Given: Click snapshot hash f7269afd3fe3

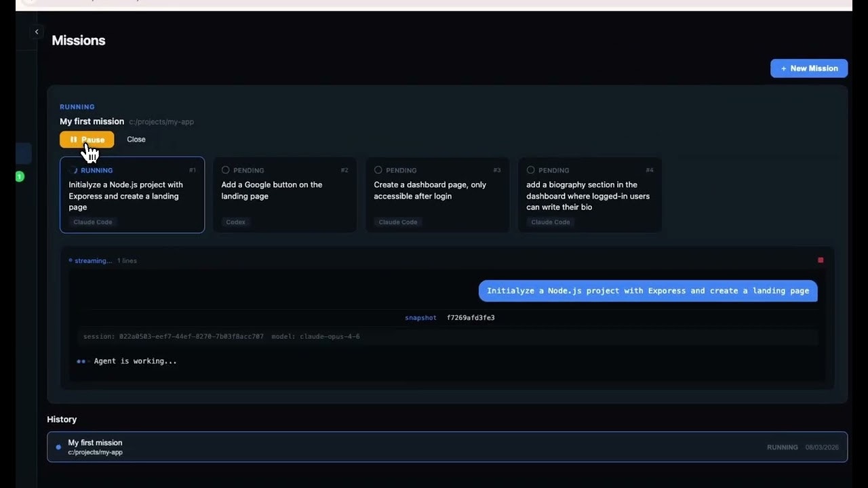Looking at the screenshot, I should point(471,318).
